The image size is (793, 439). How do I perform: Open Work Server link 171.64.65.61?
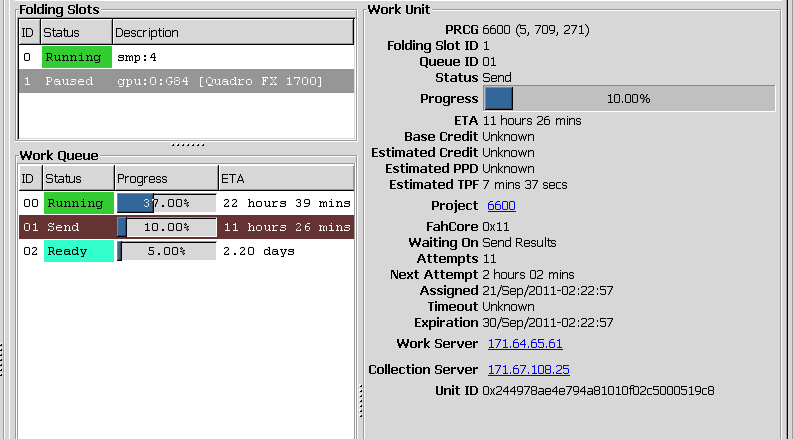[x=525, y=344]
